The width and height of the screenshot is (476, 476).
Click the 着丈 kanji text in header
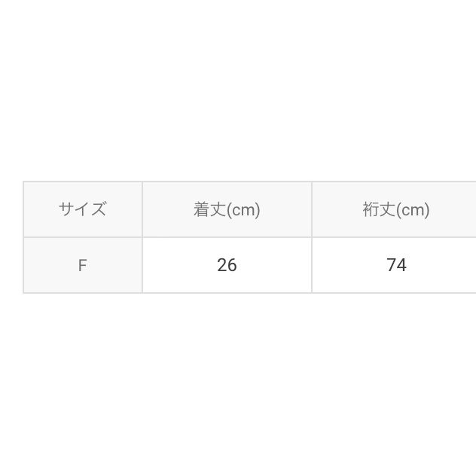pyautogui.click(x=210, y=209)
